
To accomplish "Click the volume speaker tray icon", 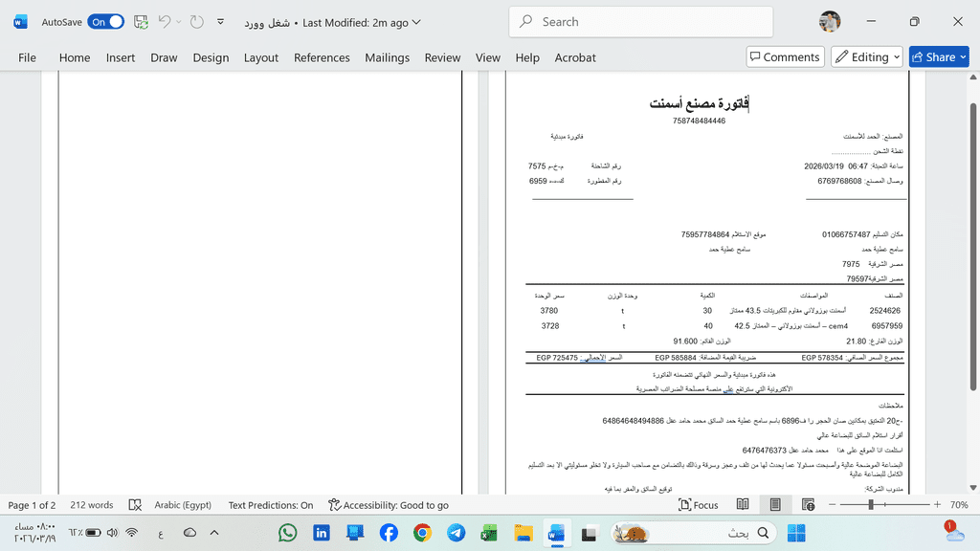I will point(113,533).
